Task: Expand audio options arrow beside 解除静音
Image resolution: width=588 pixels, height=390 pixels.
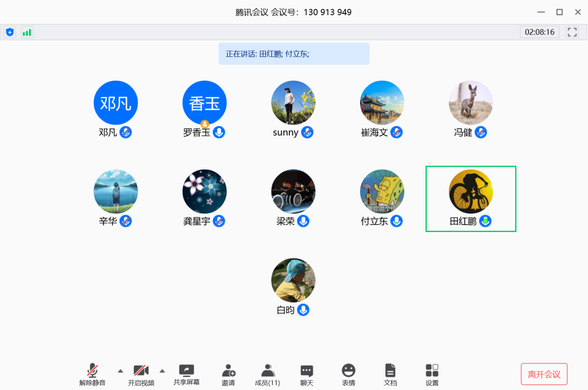Action: 120,371
